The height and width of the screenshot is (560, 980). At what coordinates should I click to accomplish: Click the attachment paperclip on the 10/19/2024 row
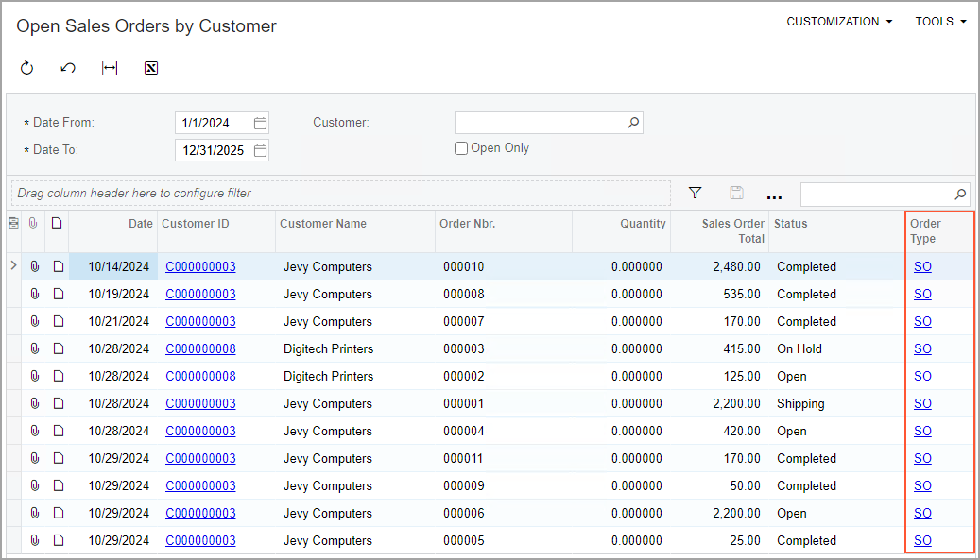coord(34,295)
